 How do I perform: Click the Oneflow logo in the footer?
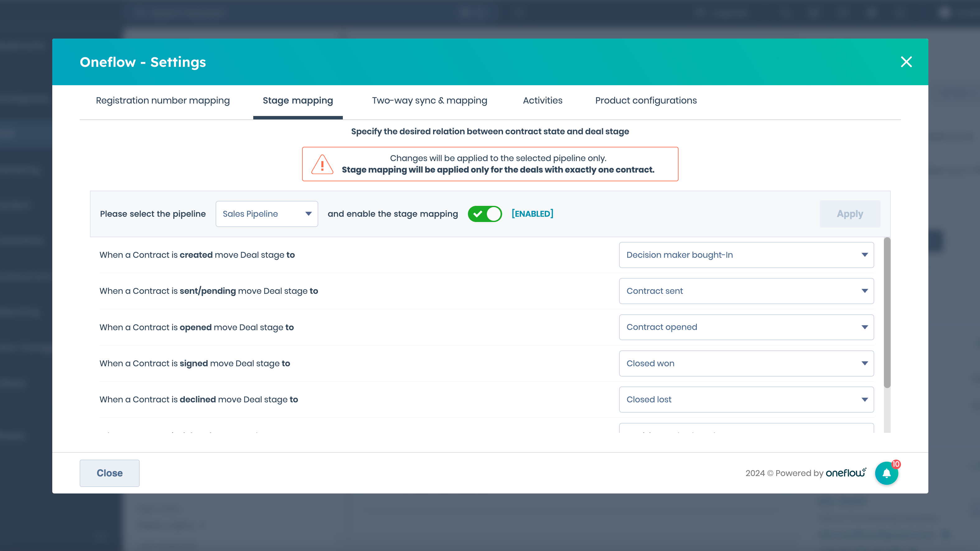coord(845,473)
